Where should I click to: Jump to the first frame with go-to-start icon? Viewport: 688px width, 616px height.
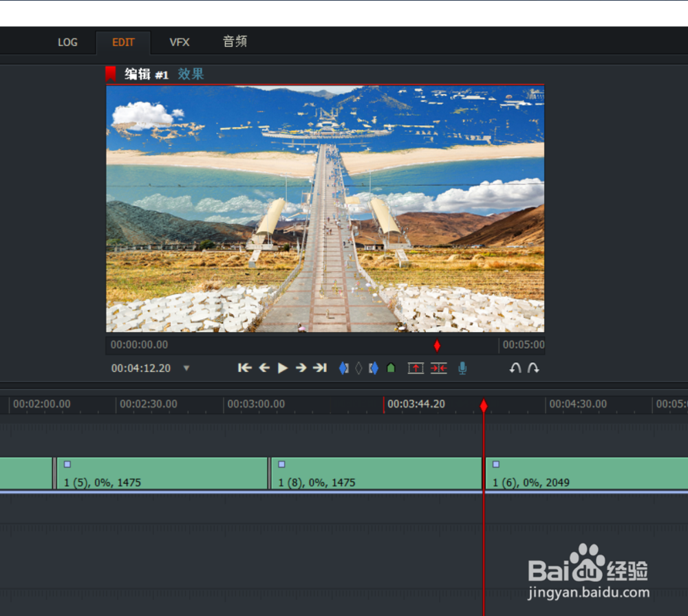[245, 368]
